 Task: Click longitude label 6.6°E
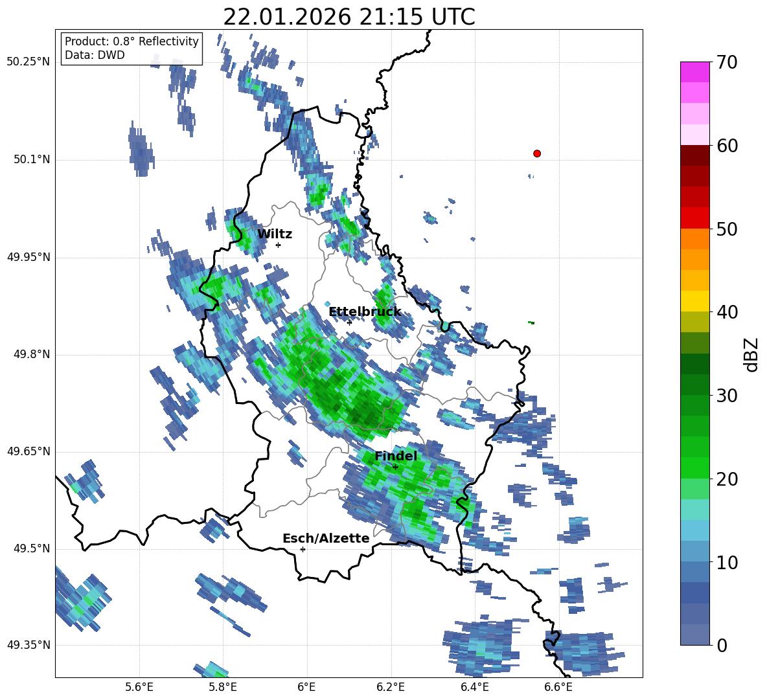tap(558, 687)
